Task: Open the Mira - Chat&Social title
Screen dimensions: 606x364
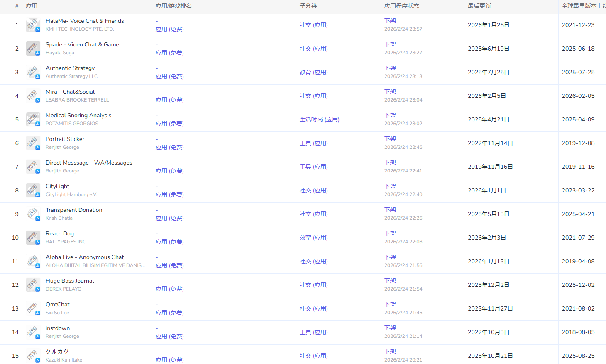Action: pos(70,92)
